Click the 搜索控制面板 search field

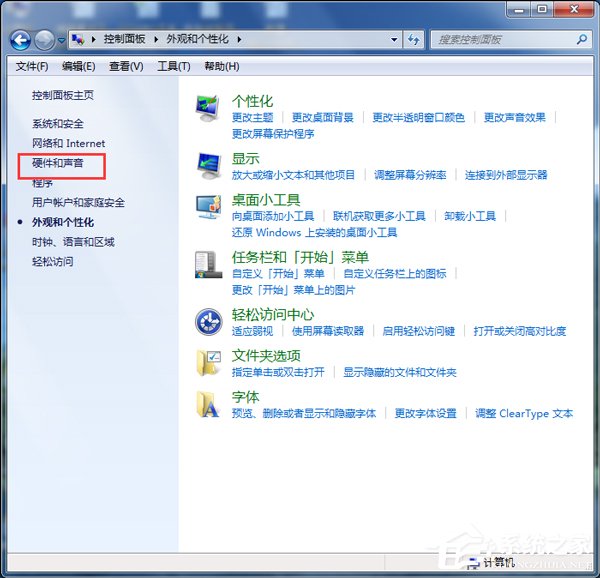click(510, 39)
